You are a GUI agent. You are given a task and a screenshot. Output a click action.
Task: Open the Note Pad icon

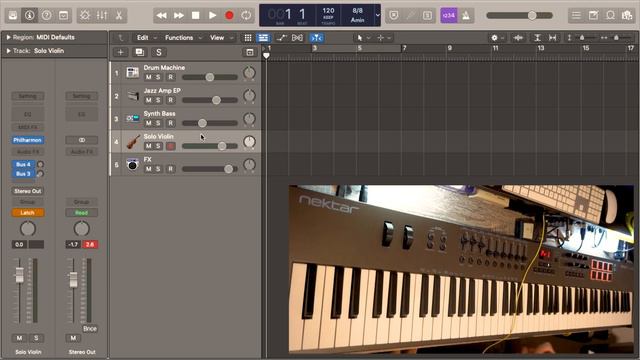593,16
